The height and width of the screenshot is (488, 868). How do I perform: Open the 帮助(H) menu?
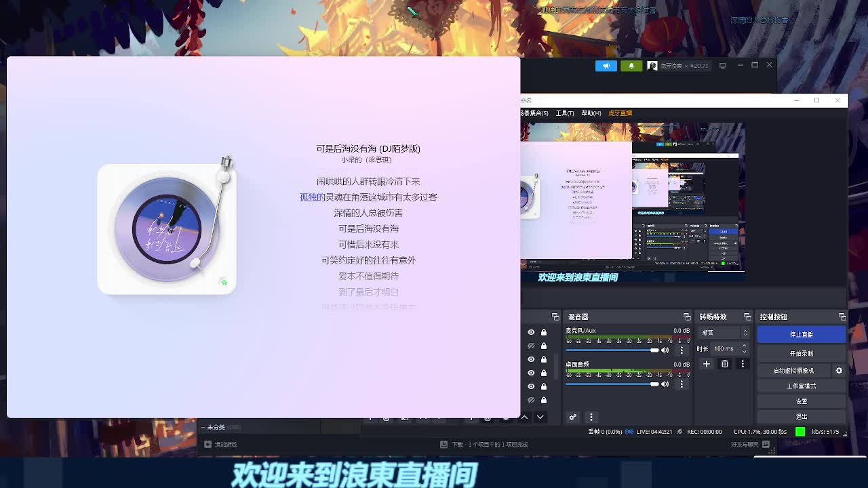[x=591, y=113]
